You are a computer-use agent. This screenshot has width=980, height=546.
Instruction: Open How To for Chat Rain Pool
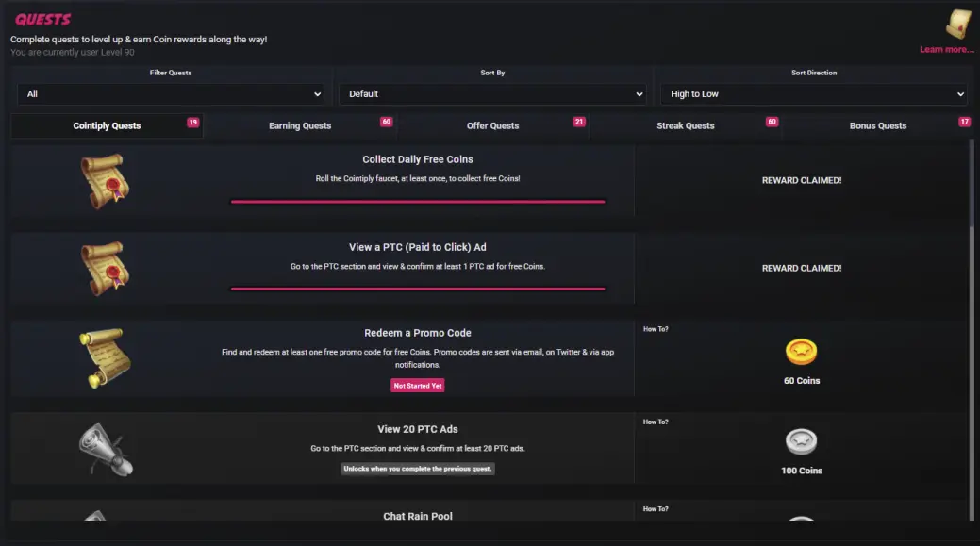pos(656,509)
